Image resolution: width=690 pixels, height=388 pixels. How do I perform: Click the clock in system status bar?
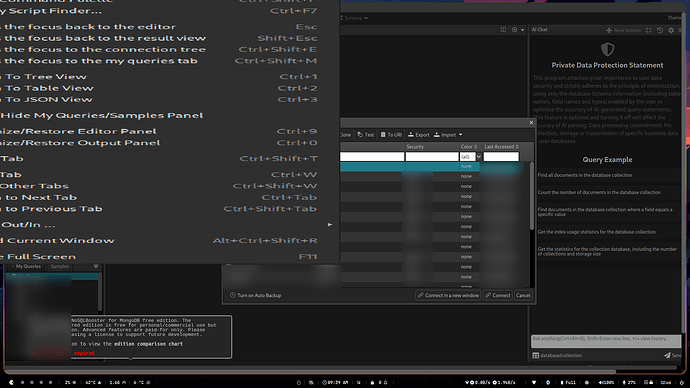(x=335, y=383)
